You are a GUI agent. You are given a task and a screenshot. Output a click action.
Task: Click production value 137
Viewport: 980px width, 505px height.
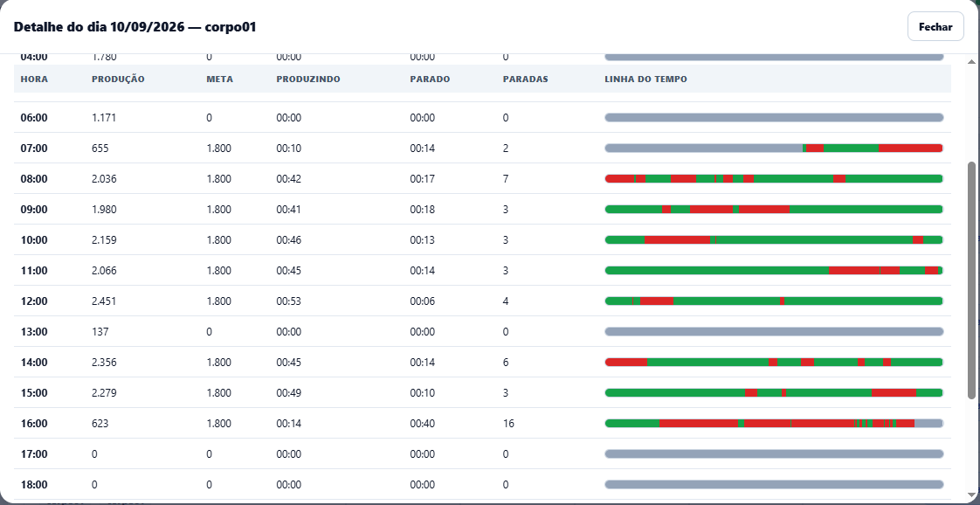click(100, 332)
